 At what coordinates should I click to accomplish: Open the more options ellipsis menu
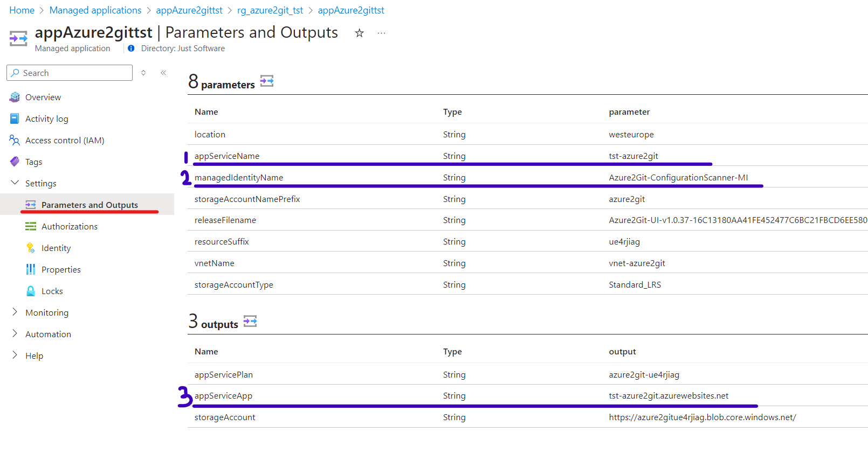click(381, 33)
